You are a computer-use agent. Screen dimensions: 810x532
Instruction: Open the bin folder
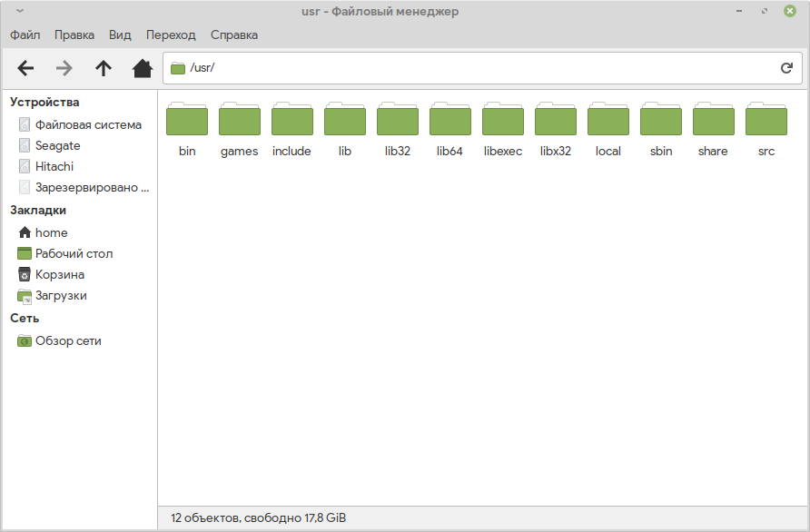click(187, 129)
